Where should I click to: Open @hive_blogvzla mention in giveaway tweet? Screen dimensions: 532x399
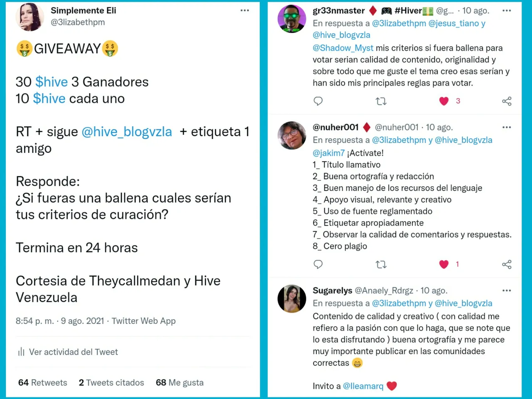127,132
